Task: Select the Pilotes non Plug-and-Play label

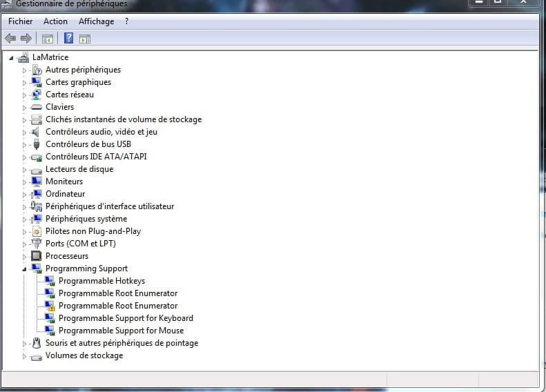Action: 93,231
